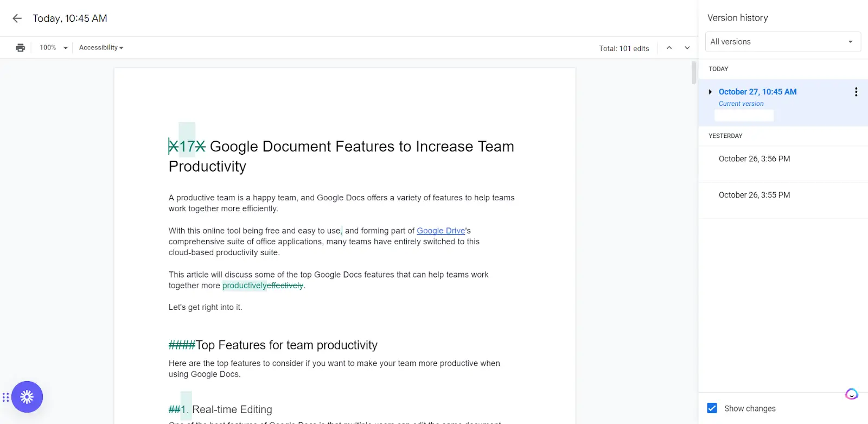Click the back arrow to exit version history
868x424 pixels.
point(17,18)
